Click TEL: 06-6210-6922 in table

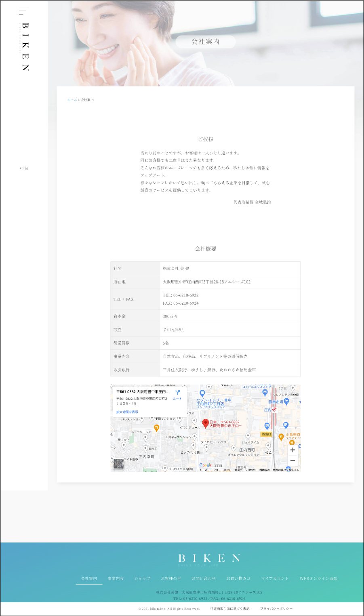click(x=181, y=295)
